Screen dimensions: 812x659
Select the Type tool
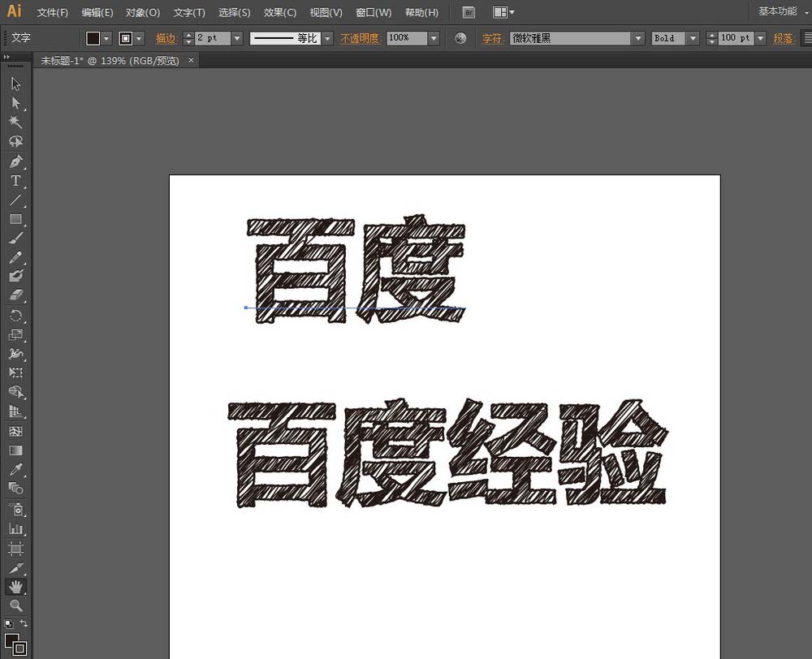tap(15, 181)
